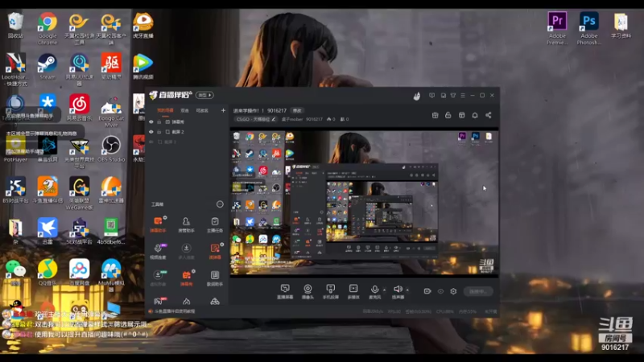
Task: Open the mode switch pill beside the logo
Action: 204,95
